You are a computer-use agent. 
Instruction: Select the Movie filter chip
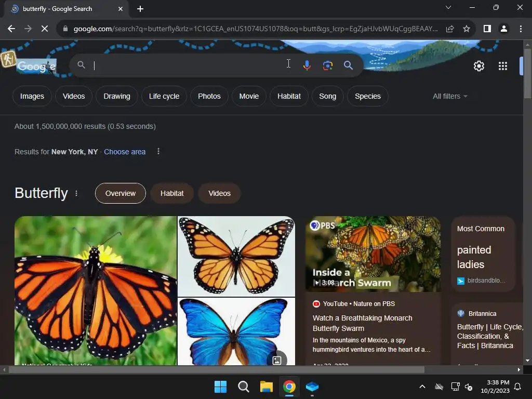249,96
